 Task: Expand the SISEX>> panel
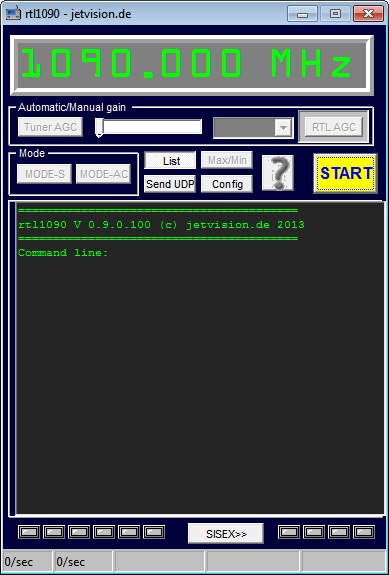(226, 534)
